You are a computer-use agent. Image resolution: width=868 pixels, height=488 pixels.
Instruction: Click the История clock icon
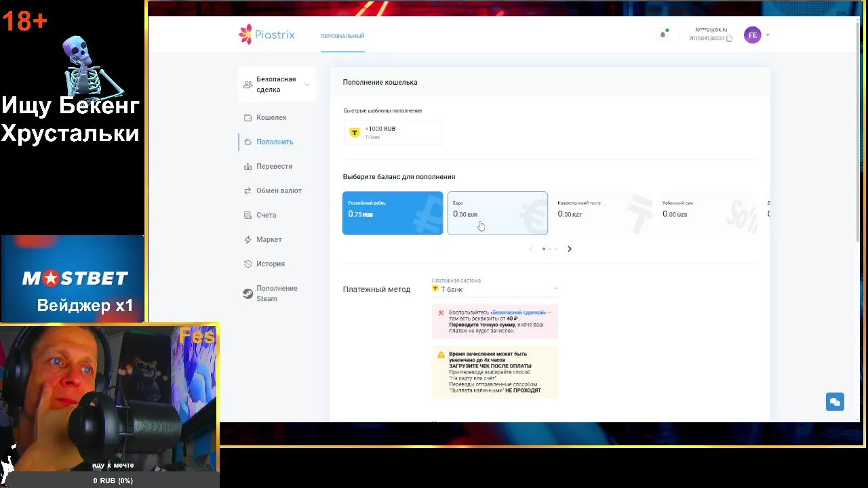click(x=248, y=264)
